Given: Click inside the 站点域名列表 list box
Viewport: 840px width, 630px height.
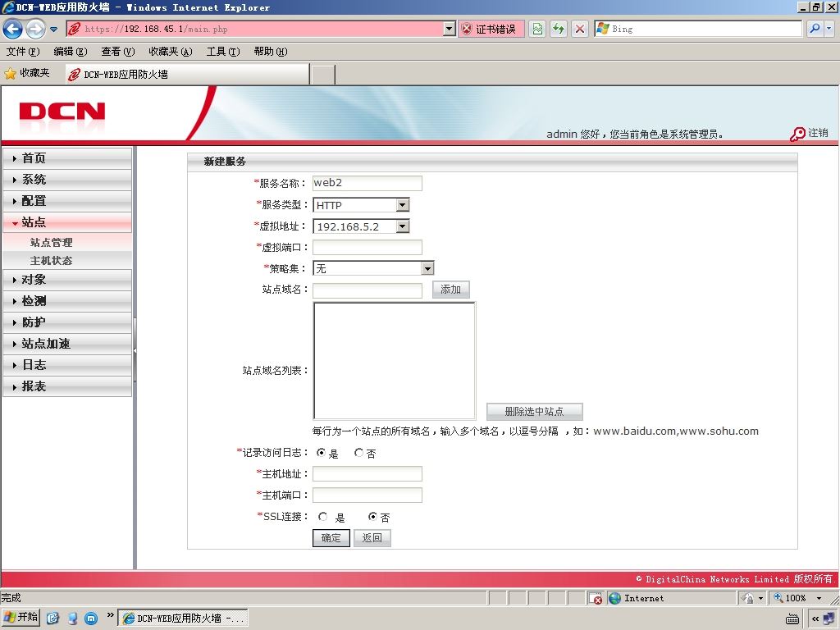Looking at the screenshot, I should click(x=394, y=361).
